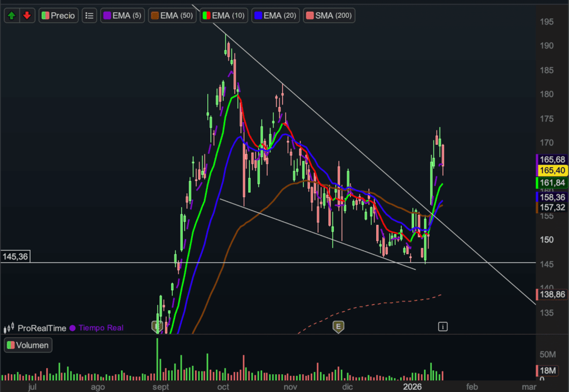Screen dimensions: 569x392
Task: Select the EMA (10) indicator label
Action: coord(224,16)
